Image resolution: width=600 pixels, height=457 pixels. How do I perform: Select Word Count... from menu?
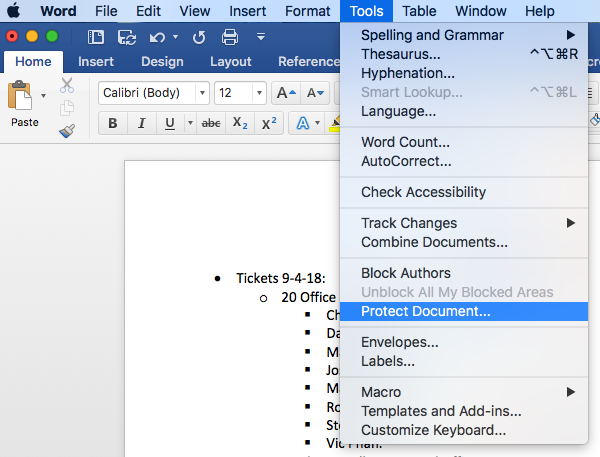click(x=464, y=142)
